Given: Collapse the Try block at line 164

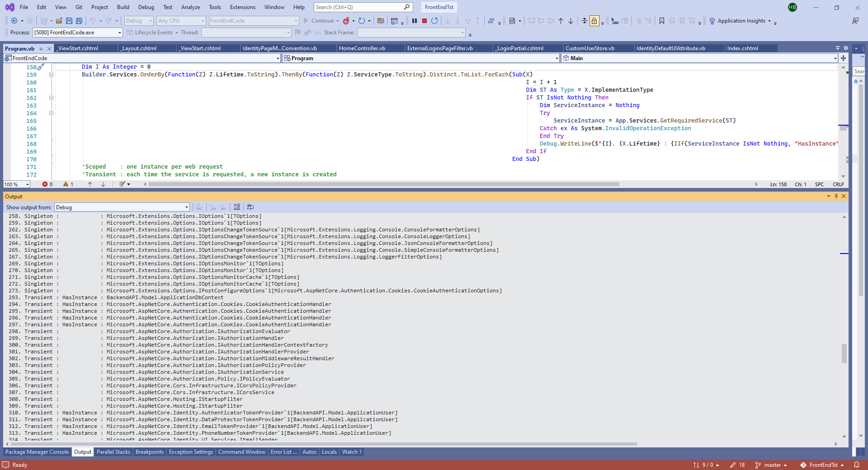Looking at the screenshot, I should [51, 113].
